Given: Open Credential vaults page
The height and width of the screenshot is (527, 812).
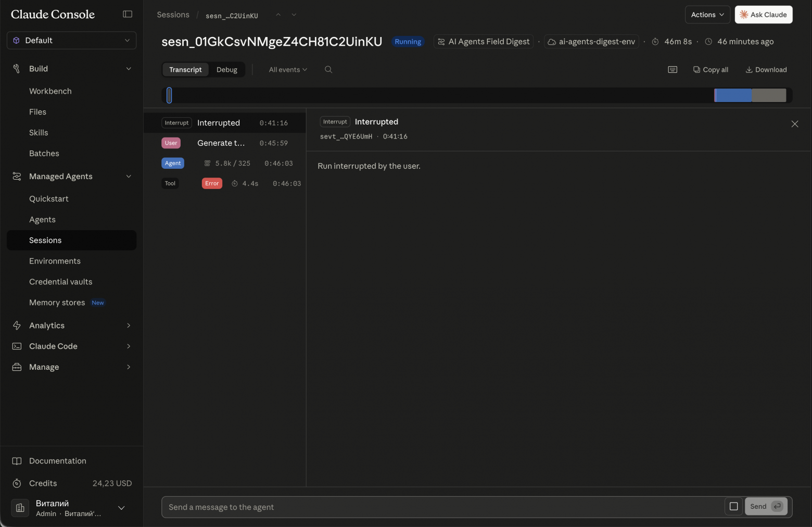Looking at the screenshot, I should (60, 282).
